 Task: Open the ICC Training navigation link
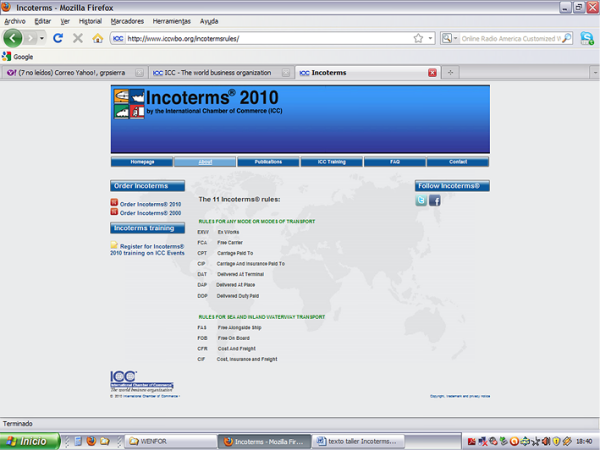[331, 161]
